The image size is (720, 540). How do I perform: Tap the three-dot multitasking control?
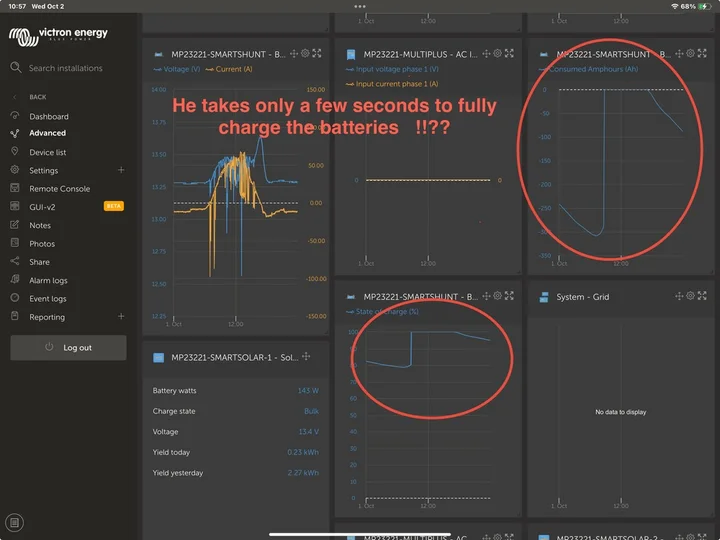point(360,6)
